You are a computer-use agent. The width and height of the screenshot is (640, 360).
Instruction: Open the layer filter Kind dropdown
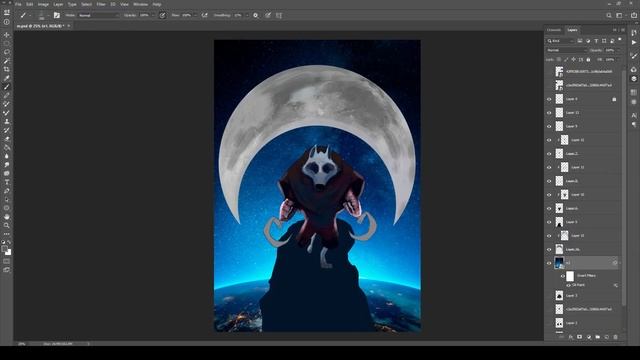coord(560,41)
